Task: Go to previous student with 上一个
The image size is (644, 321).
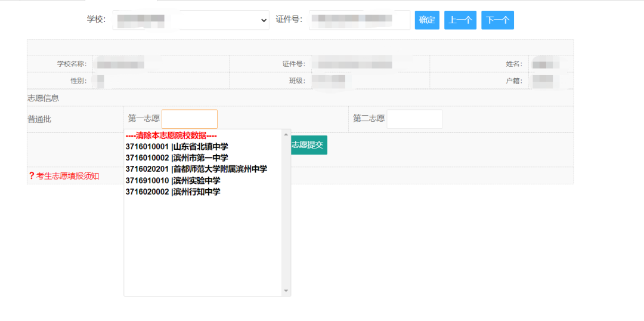Action: click(460, 20)
